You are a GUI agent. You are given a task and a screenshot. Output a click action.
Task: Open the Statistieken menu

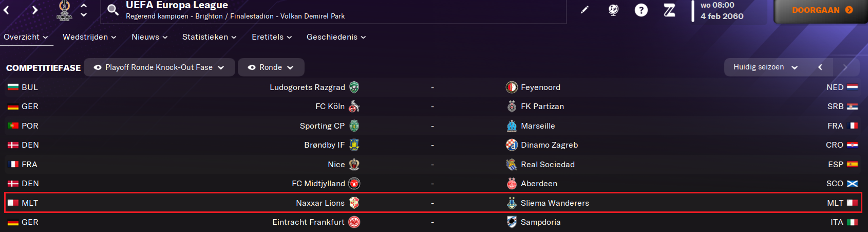click(x=209, y=37)
